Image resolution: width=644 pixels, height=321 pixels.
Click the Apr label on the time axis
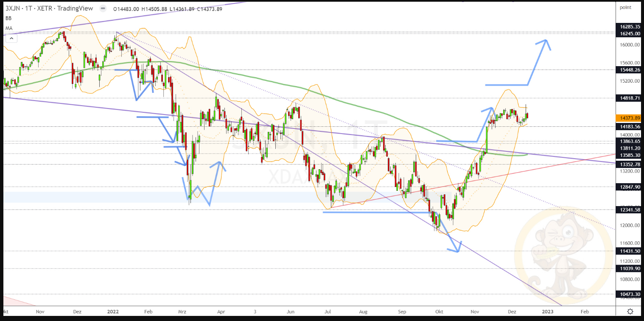221,312
